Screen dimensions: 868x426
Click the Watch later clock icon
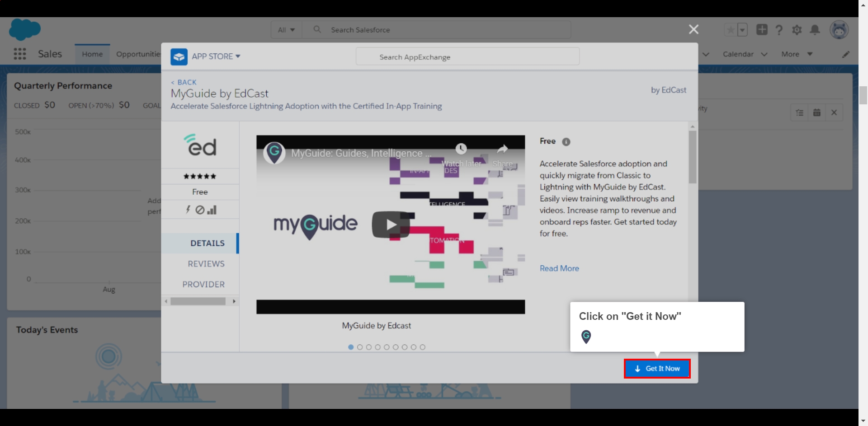[x=461, y=149]
